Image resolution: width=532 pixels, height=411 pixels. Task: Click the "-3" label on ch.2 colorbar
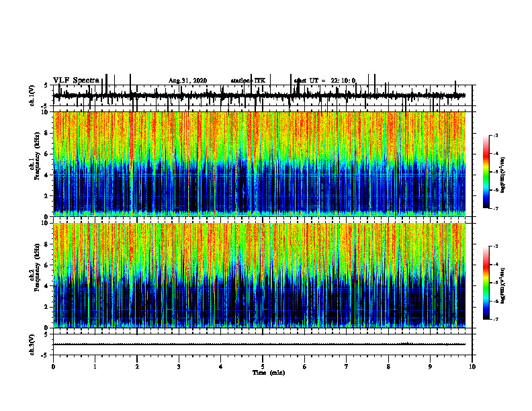[495, 246]
